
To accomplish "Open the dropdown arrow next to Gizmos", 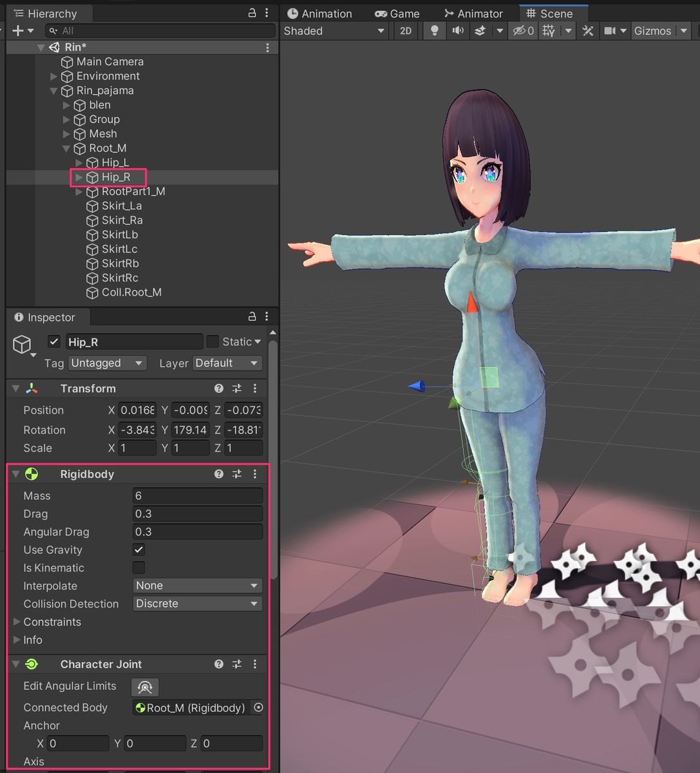I will (684, 30).
